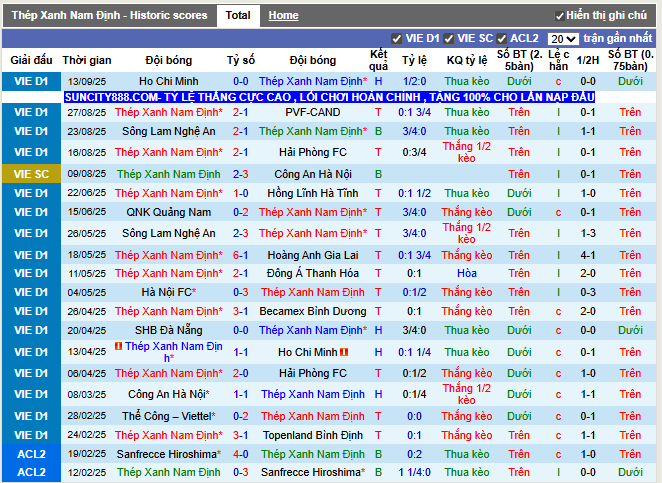Select the trận gần nhất label
The height and width of the screenshot is (483, 662).
[618, 38]
